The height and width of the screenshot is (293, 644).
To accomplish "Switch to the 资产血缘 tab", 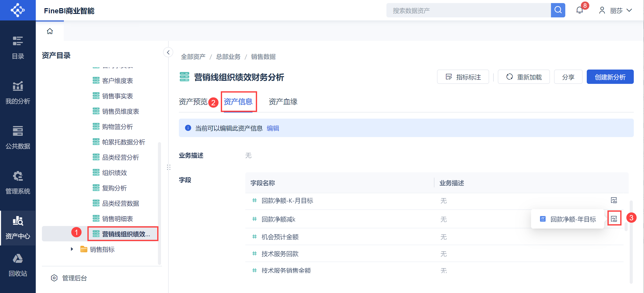I will [x=283, y=102].
